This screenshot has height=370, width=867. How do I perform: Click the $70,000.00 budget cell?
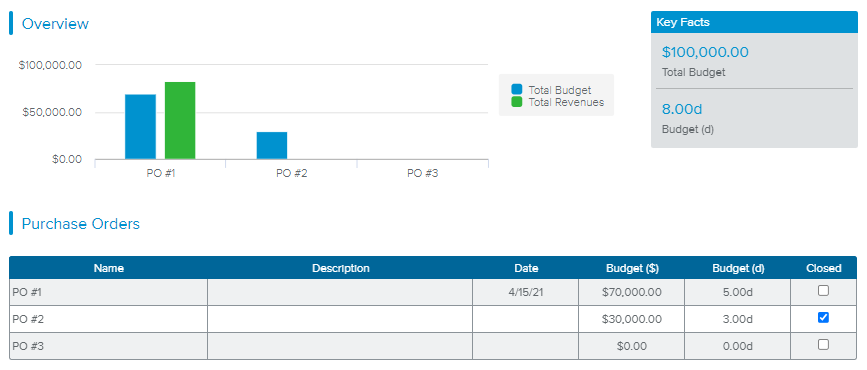tap(631, 292)
